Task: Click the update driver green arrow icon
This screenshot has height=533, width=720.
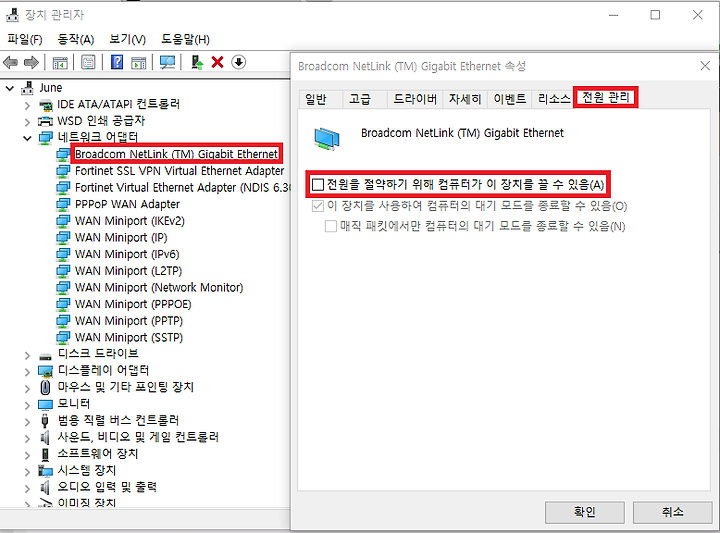Action: coord(197,62)
